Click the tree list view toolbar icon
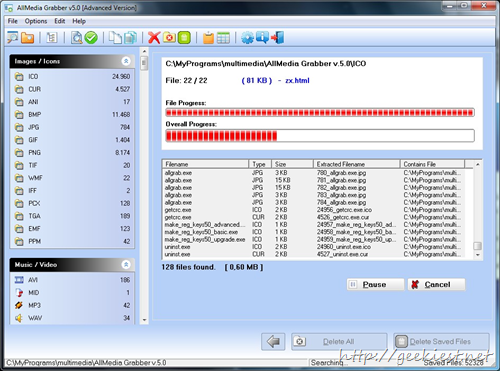This screenshot has height=371, width=500. [52, 38]
